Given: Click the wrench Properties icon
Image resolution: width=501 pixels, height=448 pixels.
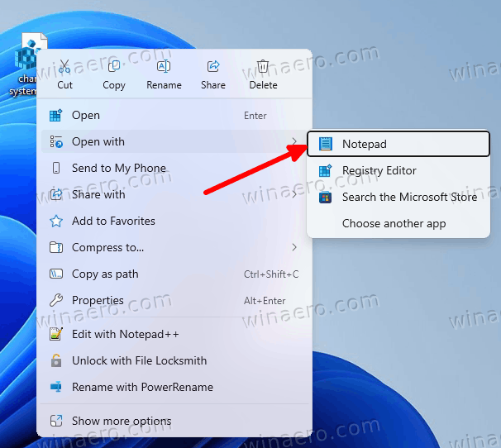Looking at the screenshot, I should tap(56, 300).
